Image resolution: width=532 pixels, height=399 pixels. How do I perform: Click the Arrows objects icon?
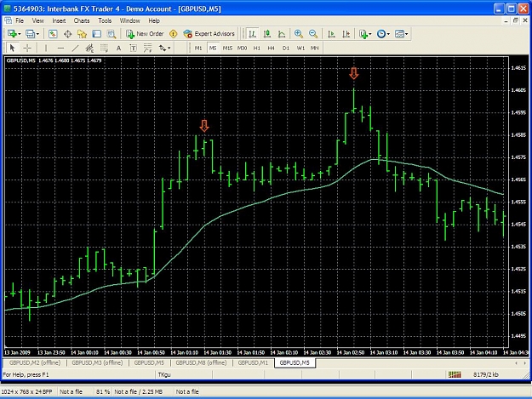163,48
